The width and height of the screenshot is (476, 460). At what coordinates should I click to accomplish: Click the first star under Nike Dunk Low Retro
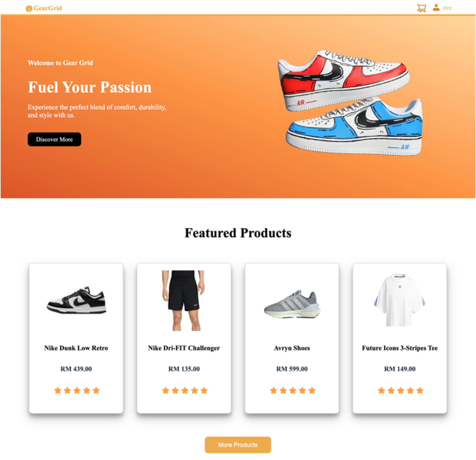point(58,390)
